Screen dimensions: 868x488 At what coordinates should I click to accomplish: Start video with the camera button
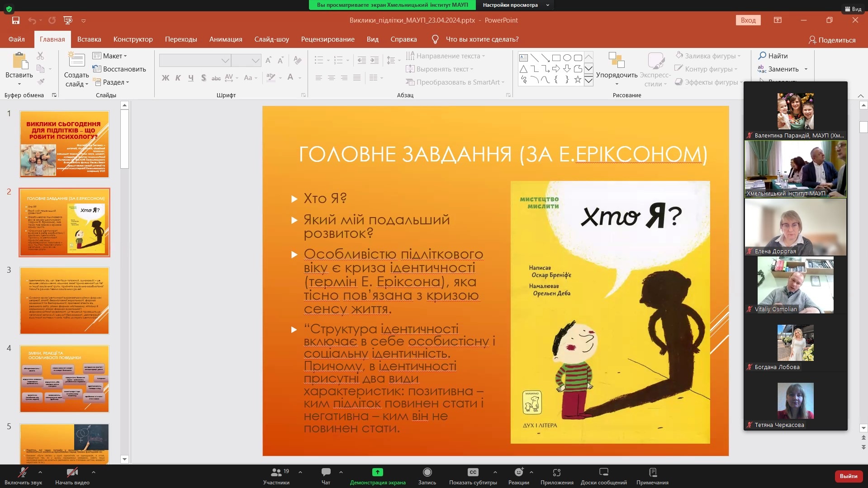click(x=72, y=473)
